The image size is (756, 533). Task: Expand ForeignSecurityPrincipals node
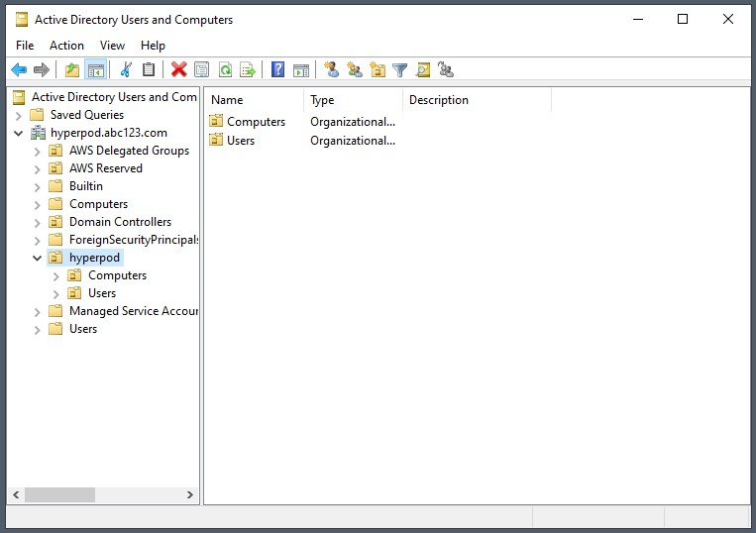tap(37, 241)
